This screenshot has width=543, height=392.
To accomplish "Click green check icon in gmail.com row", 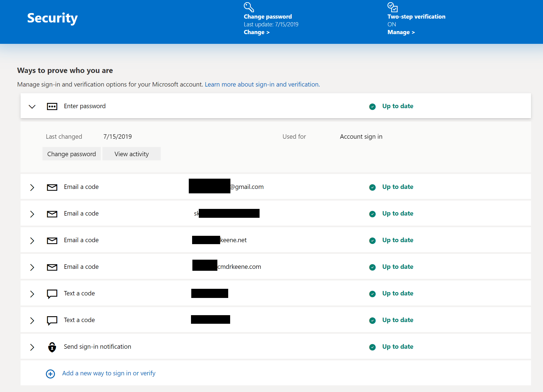I will [372, 187].
